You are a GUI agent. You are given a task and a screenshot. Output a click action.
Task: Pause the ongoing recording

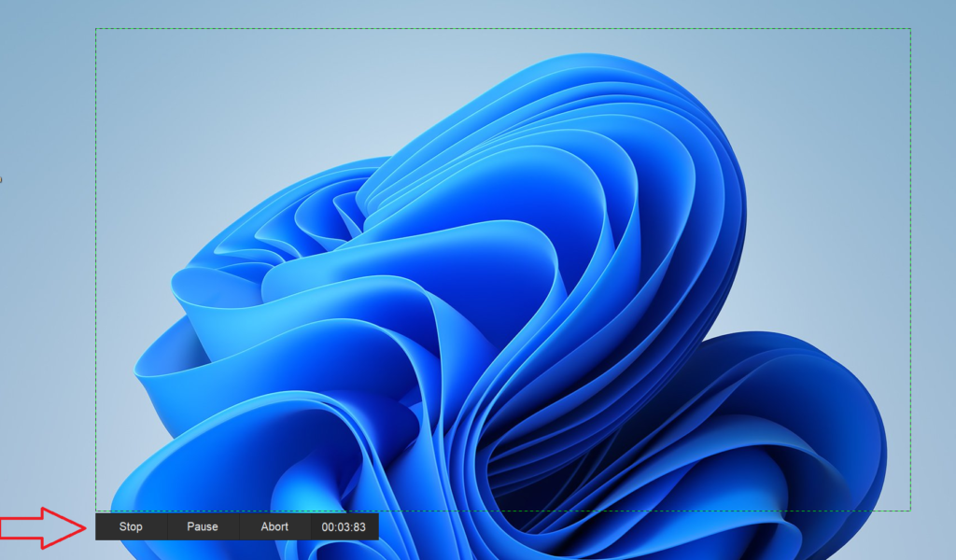pyautogui.click(x=202, y=526)
